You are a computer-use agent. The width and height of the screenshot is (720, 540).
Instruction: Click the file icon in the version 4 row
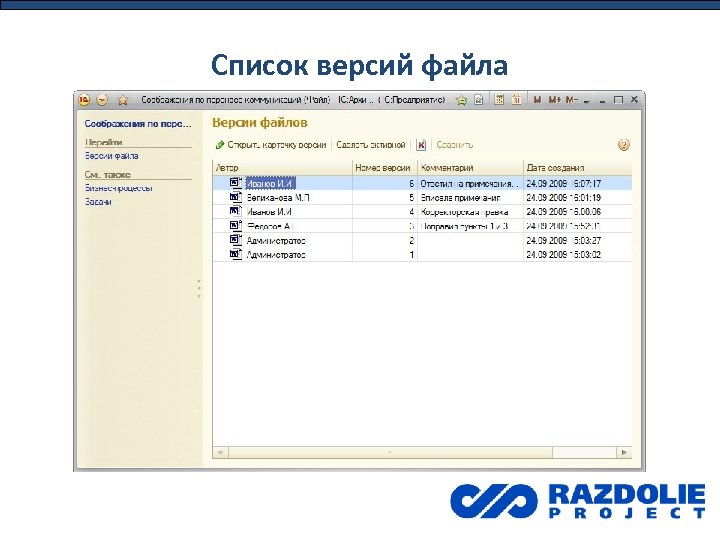236,211
